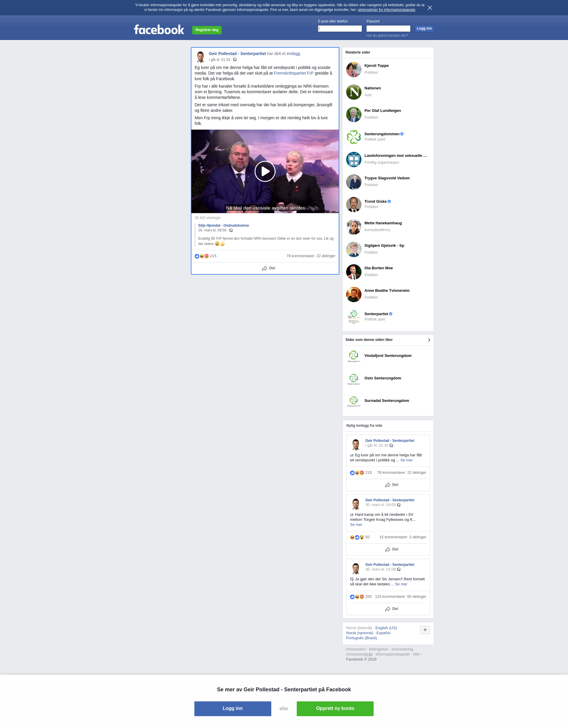Open Landsforeningen mot seksuelle butterfly logo

tap(354, 159)
